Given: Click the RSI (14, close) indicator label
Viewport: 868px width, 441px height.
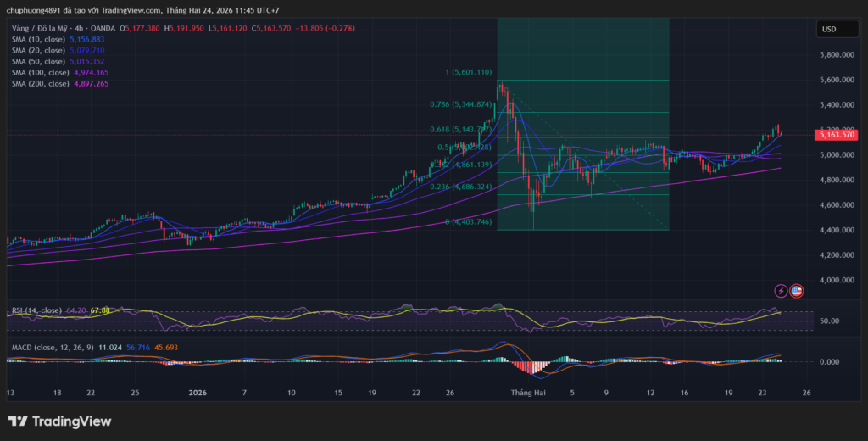Looking at the screenshot, I should (36, 311).
